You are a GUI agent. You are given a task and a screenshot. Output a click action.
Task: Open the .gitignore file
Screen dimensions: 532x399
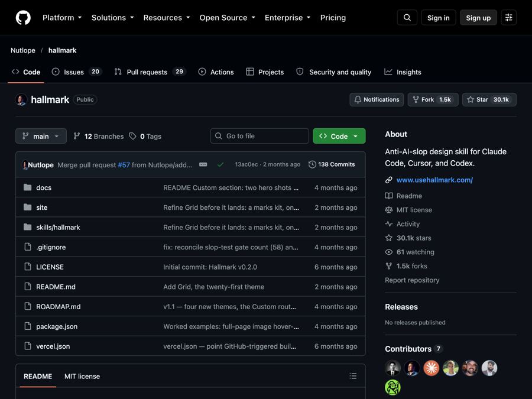point(51,247)
